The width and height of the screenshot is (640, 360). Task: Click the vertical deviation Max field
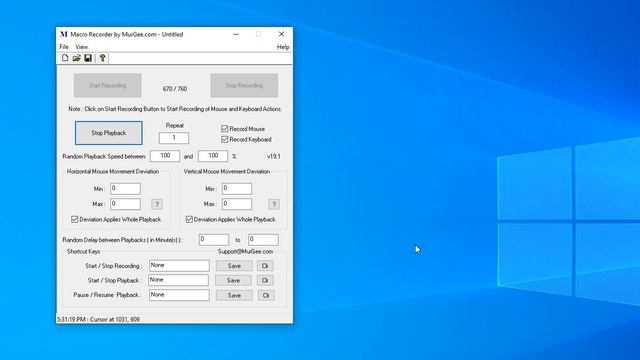coord(237,204)
